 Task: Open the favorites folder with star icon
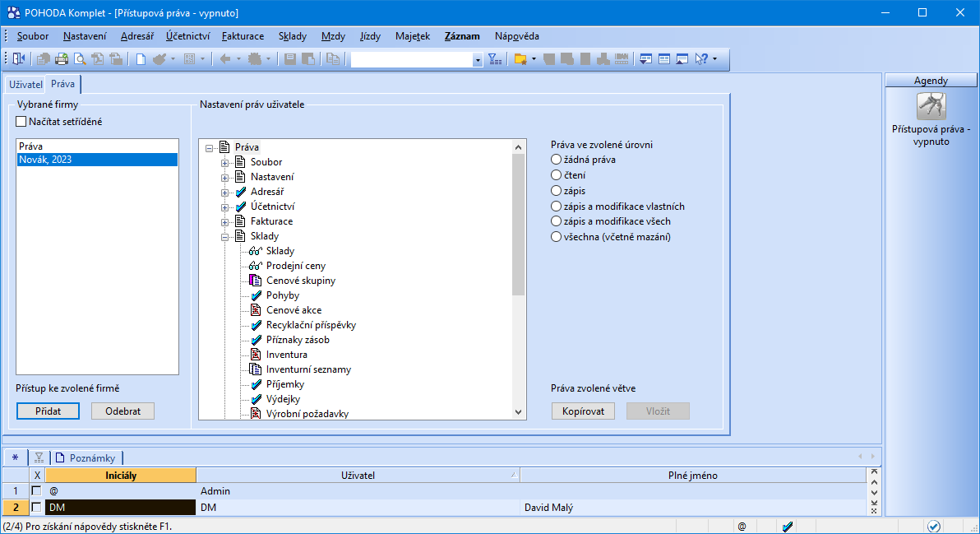point(520,58)
